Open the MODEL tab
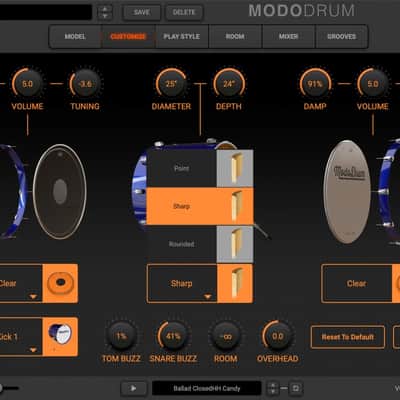This screenshot has height=400, width=400. (75, 36)
